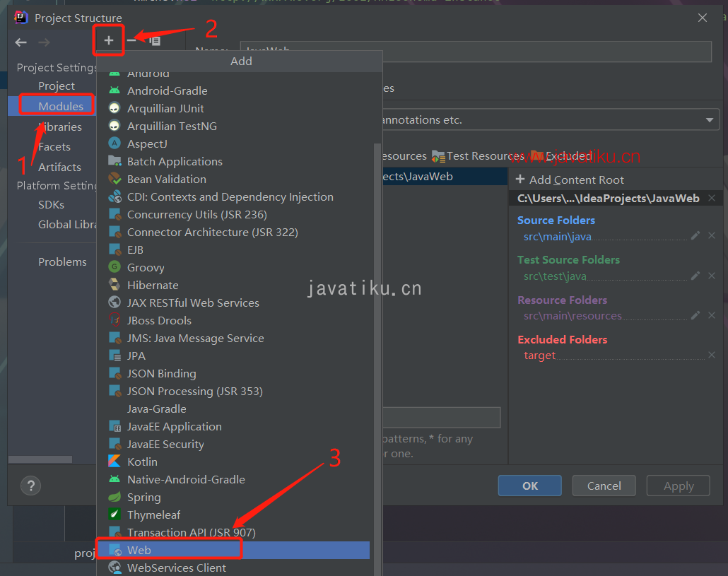
Task: Click the Thymeleaf icon
Action: click(x=115, y=515)
